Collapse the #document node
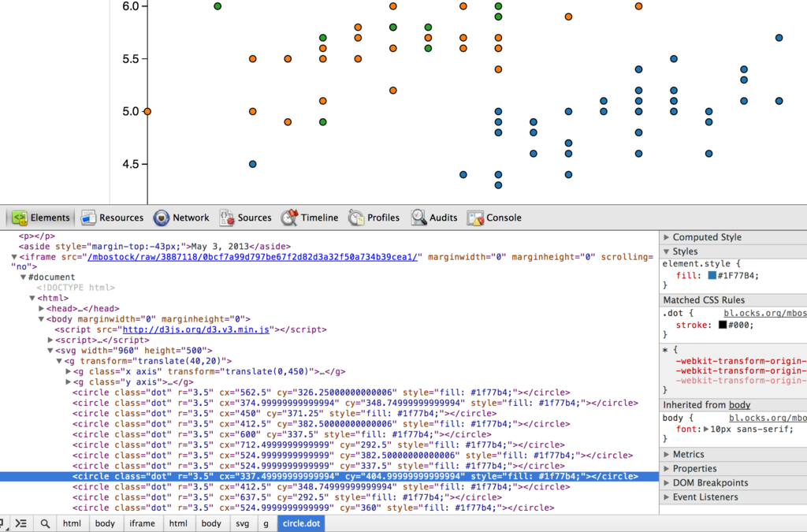Viewport: 807px width, 532px height. [23, 277]
